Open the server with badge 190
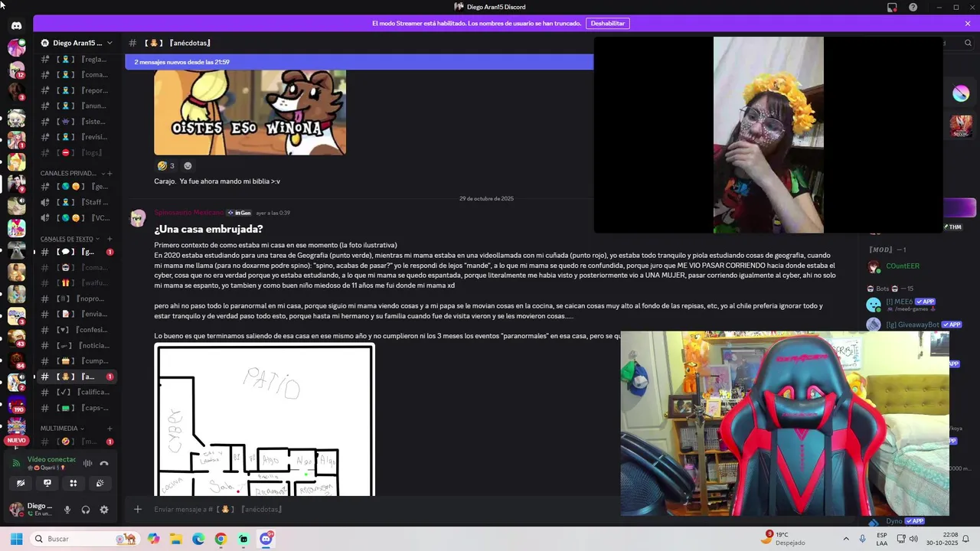 pyautogui.click(x=16, y=404)
